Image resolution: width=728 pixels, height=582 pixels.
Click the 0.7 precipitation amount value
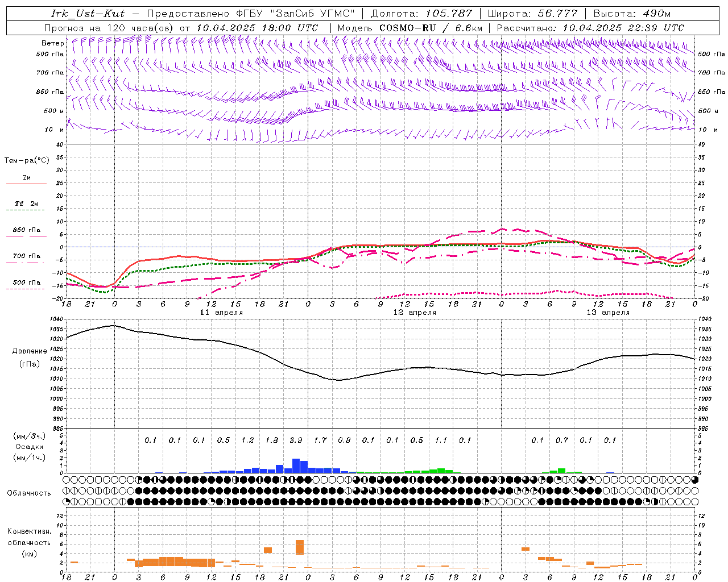pos(562,440)
